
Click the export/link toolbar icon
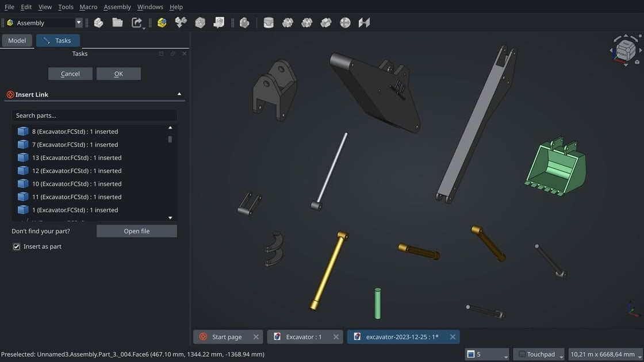coord(137,22)
